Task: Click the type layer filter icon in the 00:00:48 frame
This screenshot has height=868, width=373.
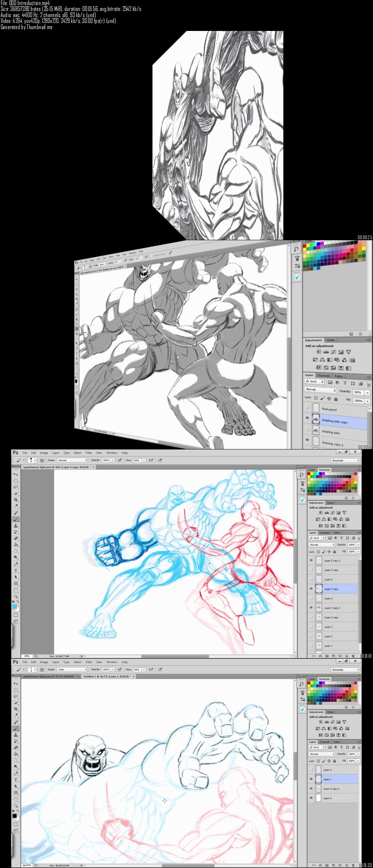Action: tap(345, 383)
